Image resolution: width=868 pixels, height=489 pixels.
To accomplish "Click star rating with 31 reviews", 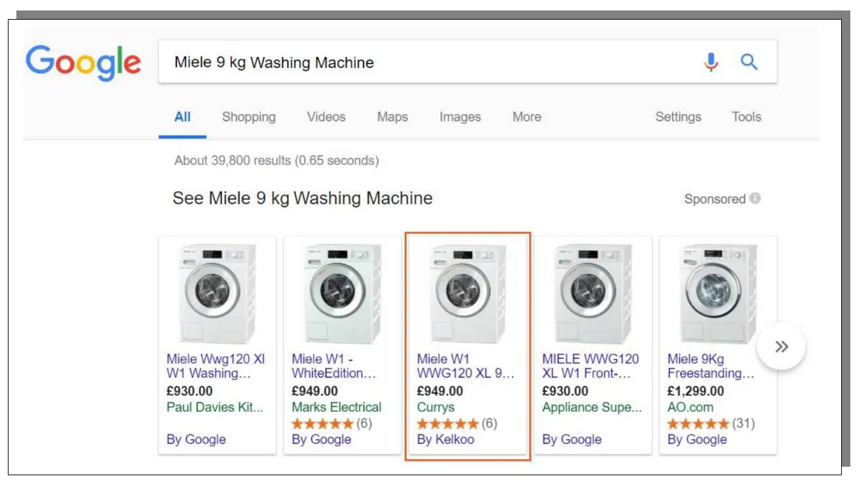I will pyautogui.click(x=698, y=423).
